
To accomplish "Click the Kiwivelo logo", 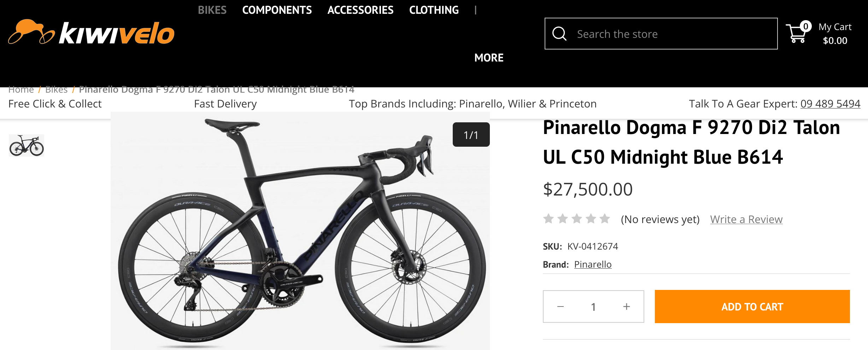I will (91, 33).
